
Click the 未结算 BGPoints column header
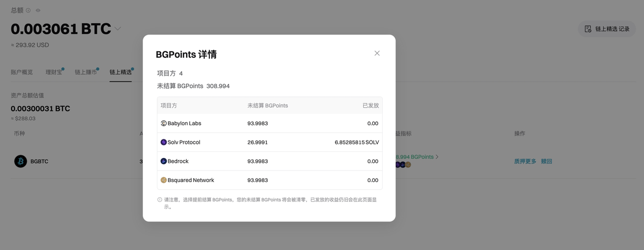point(268,106)
